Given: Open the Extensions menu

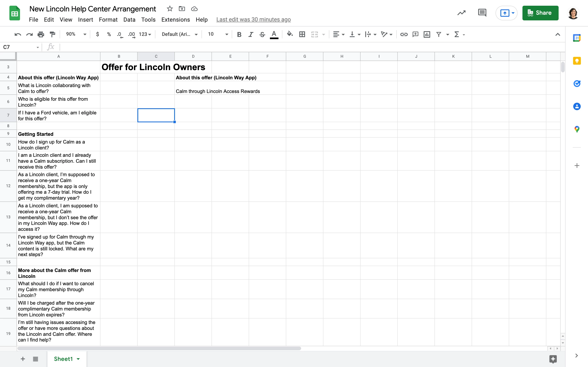Looking at the screenshot, I should [x=175, y=20].
